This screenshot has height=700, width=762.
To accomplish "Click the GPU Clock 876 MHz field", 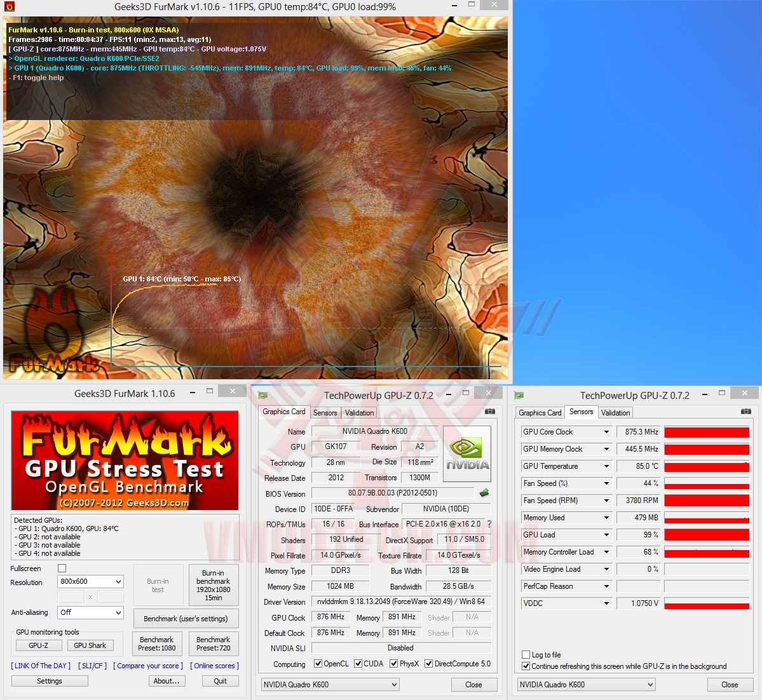I will coord(330,617).
